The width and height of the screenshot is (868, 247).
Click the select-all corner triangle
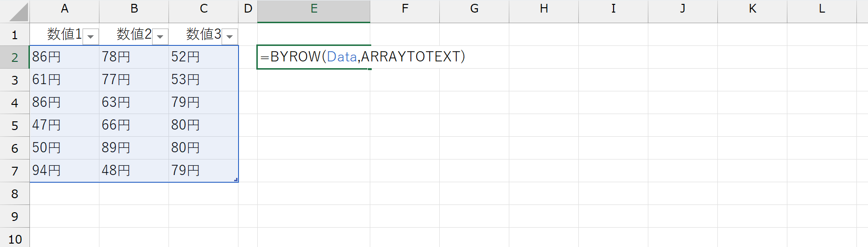[x=19, y=13]
